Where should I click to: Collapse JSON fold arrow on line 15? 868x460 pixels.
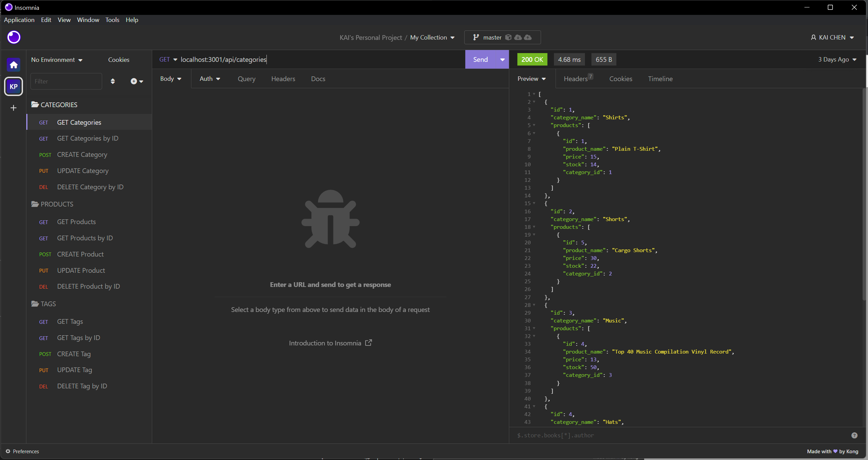[x=534, y=203]
